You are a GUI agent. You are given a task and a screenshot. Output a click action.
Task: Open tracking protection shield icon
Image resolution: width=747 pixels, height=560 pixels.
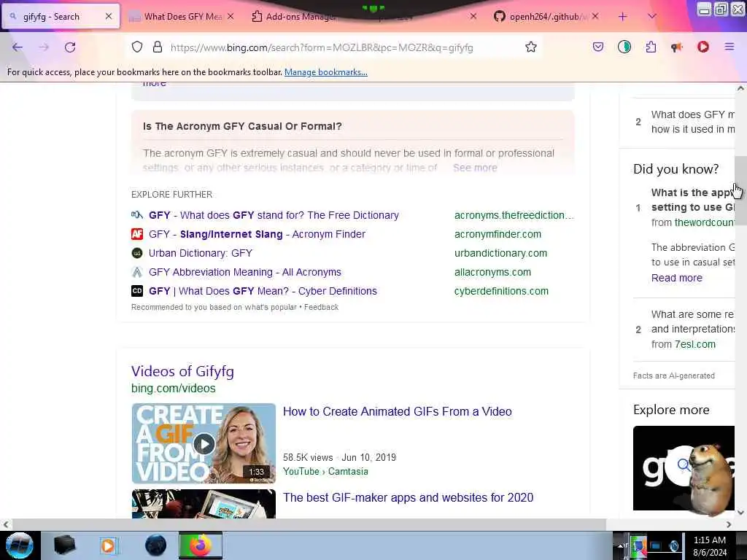pos(137,47)
